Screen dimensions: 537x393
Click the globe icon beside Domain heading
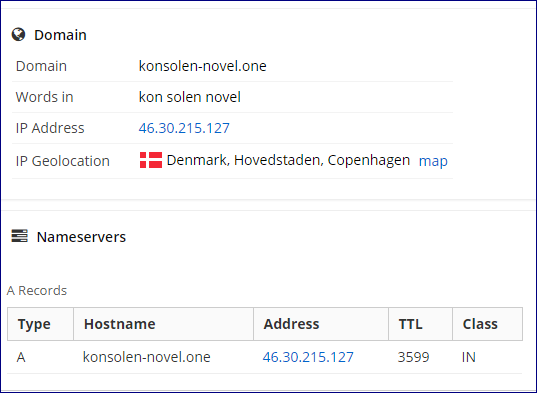point(18,35)
